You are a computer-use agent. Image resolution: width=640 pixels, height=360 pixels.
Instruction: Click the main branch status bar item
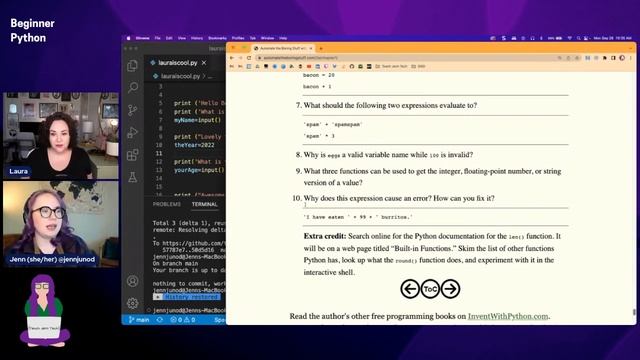139,320
